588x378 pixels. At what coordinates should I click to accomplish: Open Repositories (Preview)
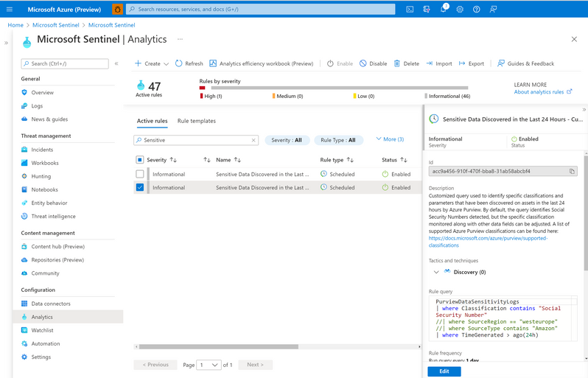pyautogui.click(x=57, y=260)
